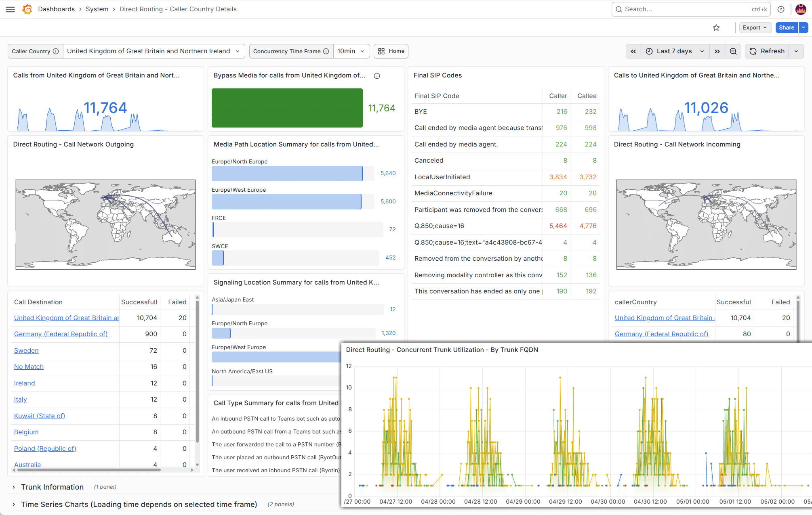Show info for Bypass Media panel
The width and height of the screenshot is (812, 515).
(x=377, y=76)
